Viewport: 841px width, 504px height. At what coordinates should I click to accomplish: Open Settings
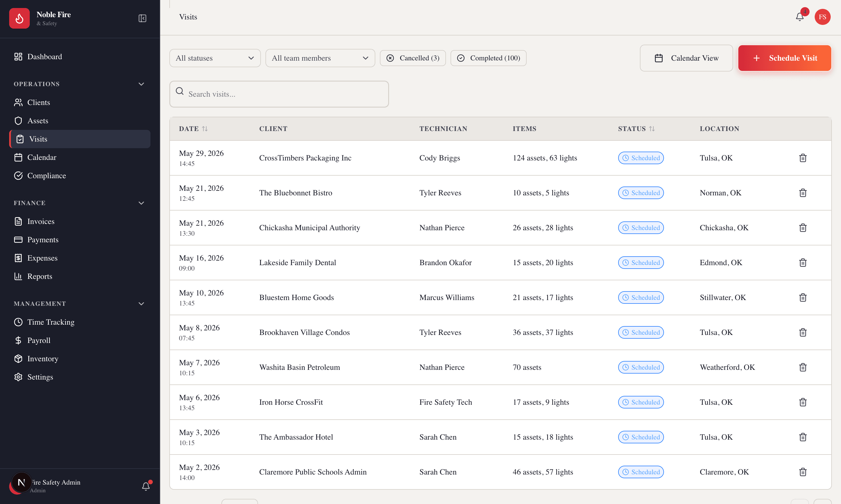pos(80,377)
